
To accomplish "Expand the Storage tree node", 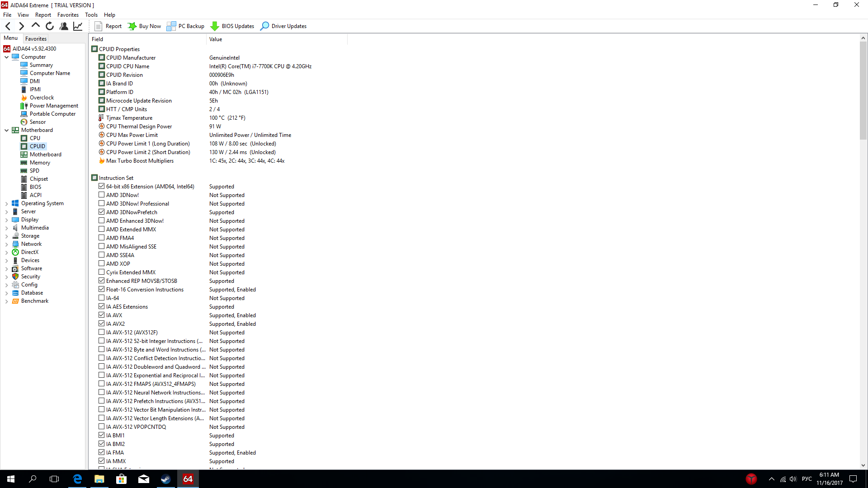I will click(6, 236).
